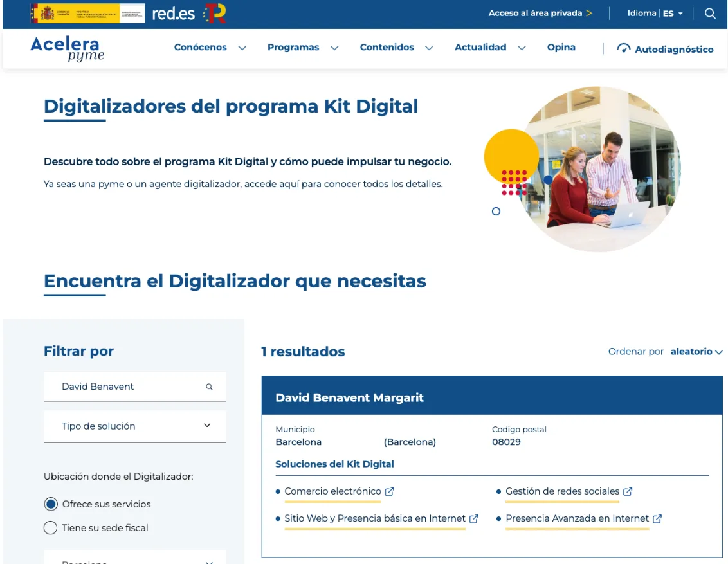The width and height of the screenshot is (728, 564).
Task: Click 'Acceso al área privada' link
Action: 540,14
